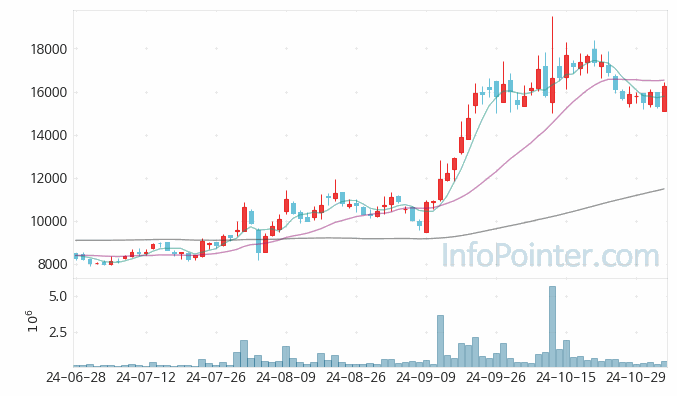Select the 24-06-28 date label

(76, 377)
